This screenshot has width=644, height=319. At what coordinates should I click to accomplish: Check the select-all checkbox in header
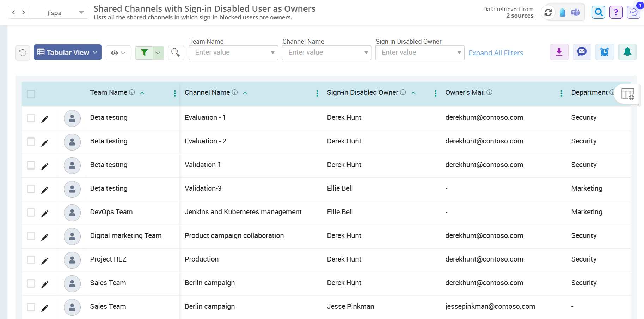click(x=31, y=94)
